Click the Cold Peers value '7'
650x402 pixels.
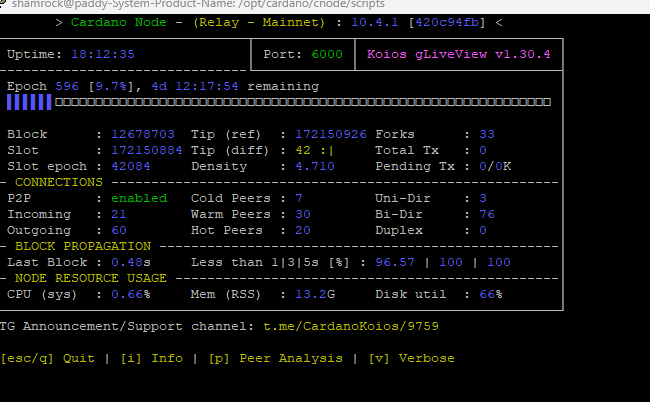click(299, 199)
